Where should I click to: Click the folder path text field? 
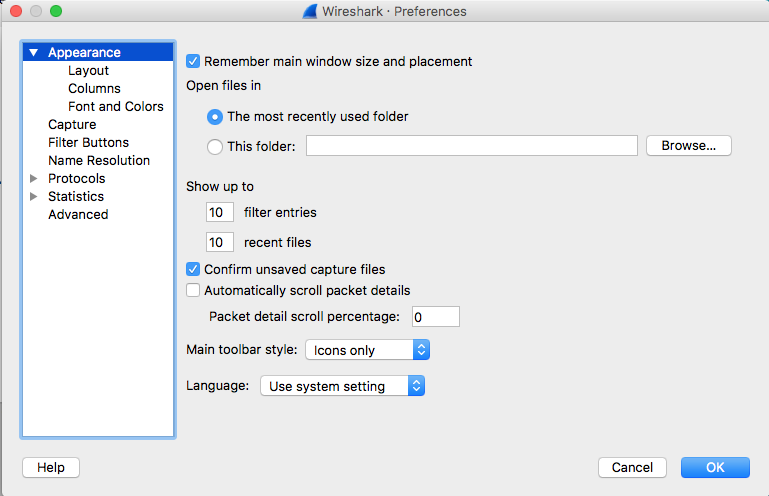471,147
